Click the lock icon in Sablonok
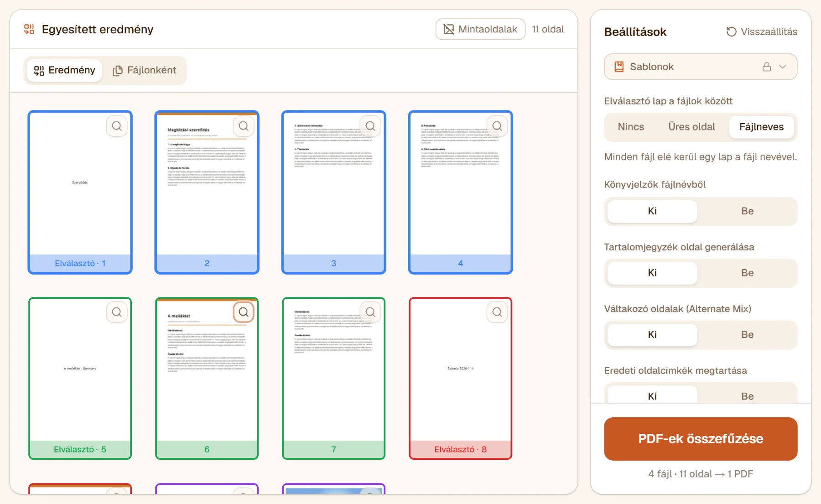This screenshot has height=504, width=821. tap(767, 67)
